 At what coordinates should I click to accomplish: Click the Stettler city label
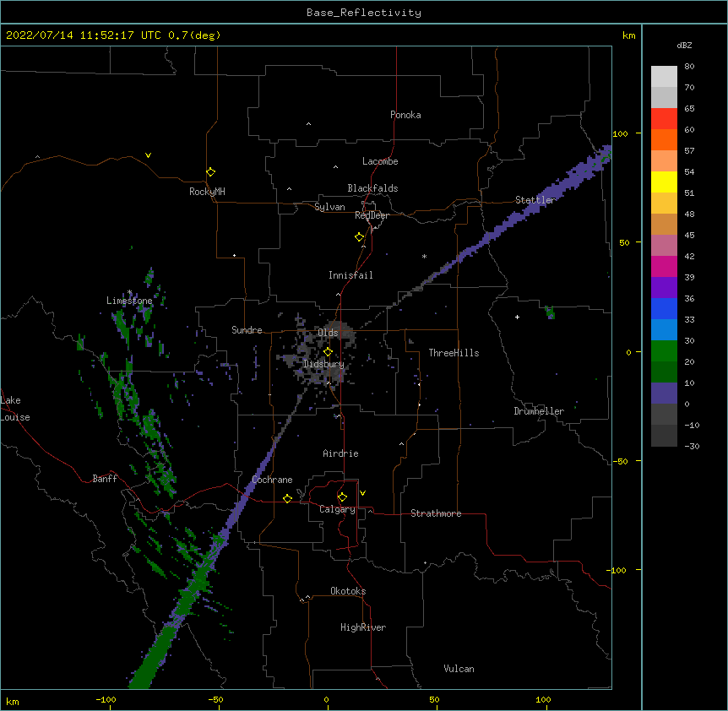pyautogui.click(x=535, y=200)
